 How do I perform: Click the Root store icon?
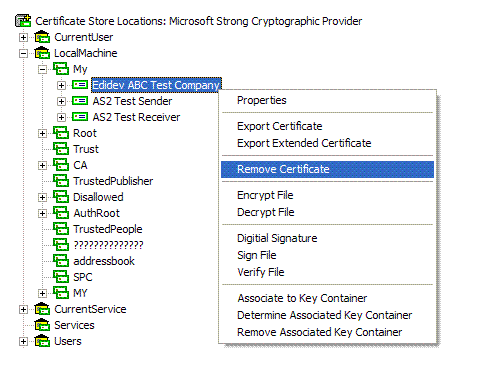[x=61, y=133]
